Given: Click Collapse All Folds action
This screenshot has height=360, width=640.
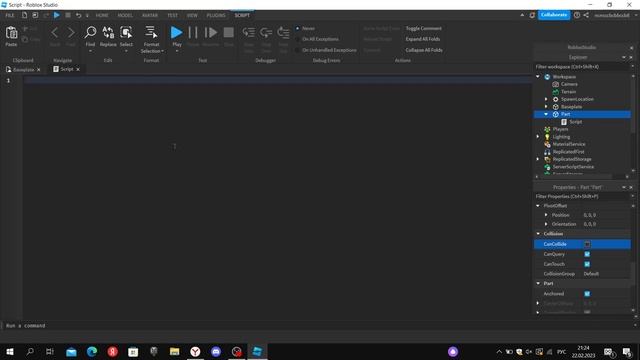Looking at the screenshot, I should (424, 50).
